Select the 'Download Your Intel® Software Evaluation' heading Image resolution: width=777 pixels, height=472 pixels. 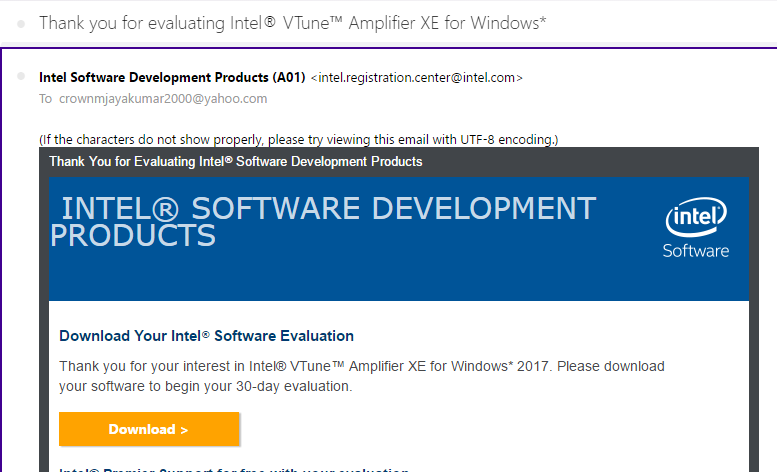[207, 336]
